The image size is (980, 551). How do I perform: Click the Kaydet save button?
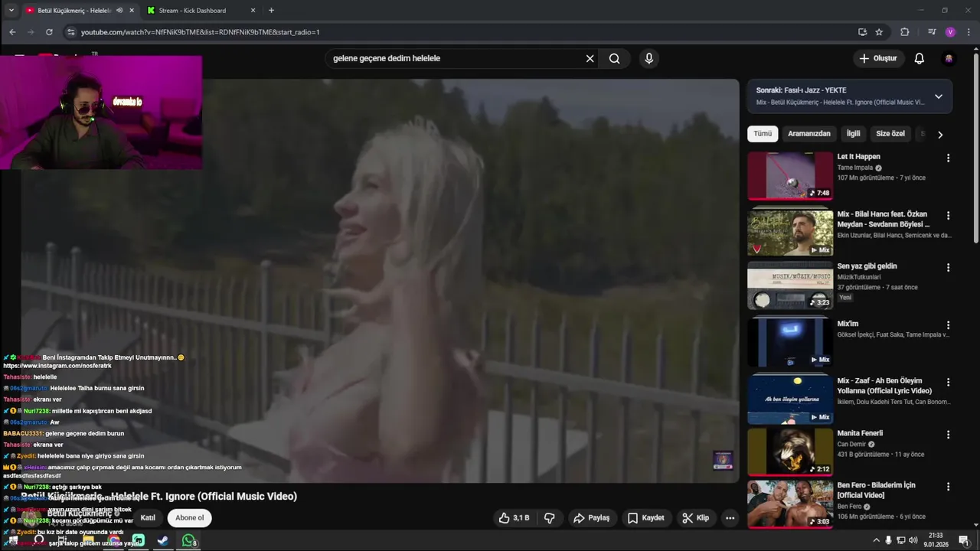click(x=646, y=518)
